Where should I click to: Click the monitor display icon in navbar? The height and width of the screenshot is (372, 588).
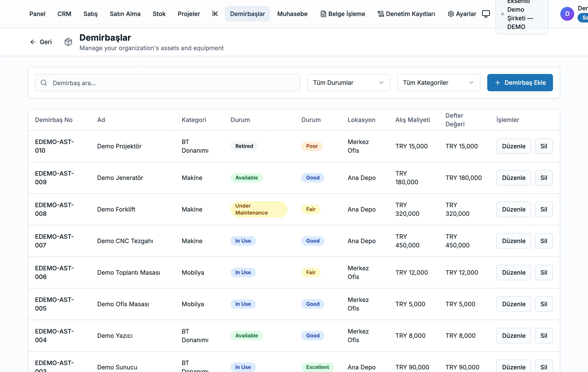[486, 14]
